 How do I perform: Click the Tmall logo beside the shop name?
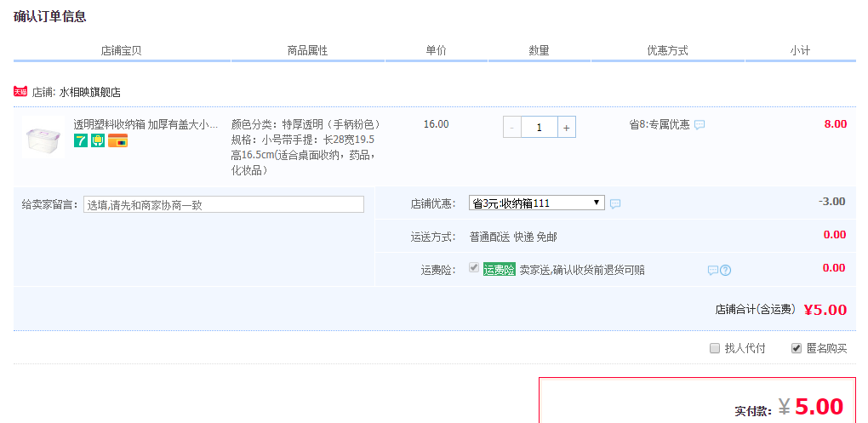[20, 92]
